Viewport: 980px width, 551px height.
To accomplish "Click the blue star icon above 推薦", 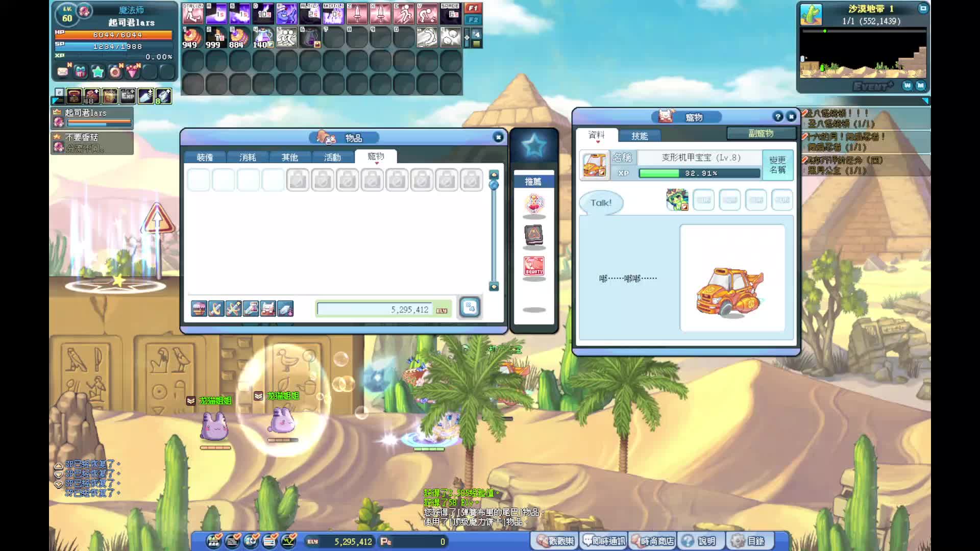I will pos(534,146).
